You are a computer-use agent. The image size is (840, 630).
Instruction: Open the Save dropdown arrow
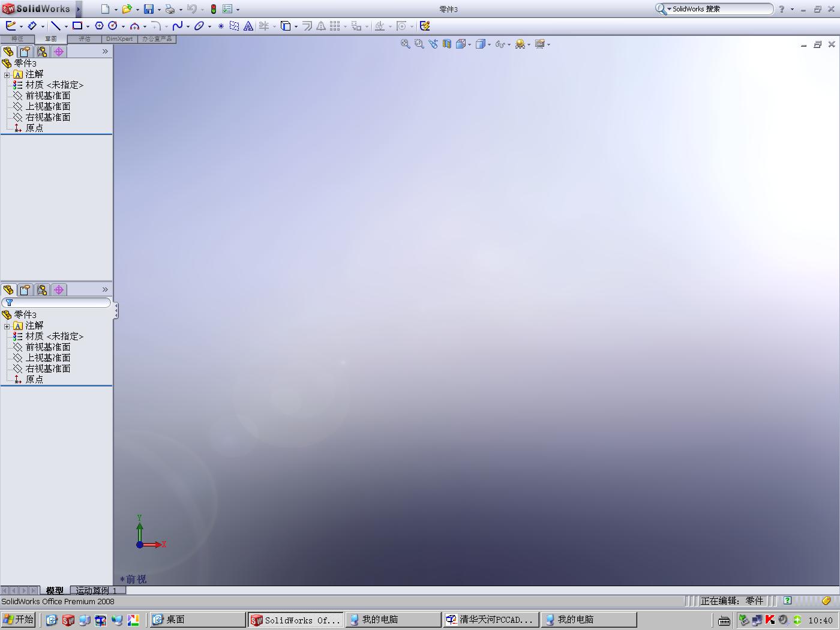159,10
